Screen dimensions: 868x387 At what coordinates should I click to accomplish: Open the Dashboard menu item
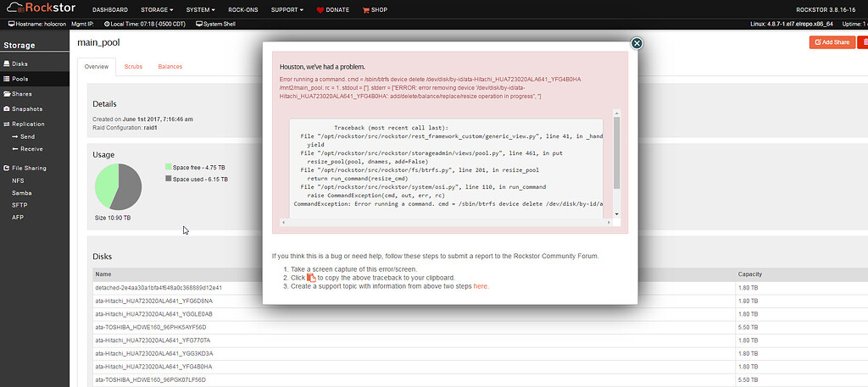[x=110, y=9]
